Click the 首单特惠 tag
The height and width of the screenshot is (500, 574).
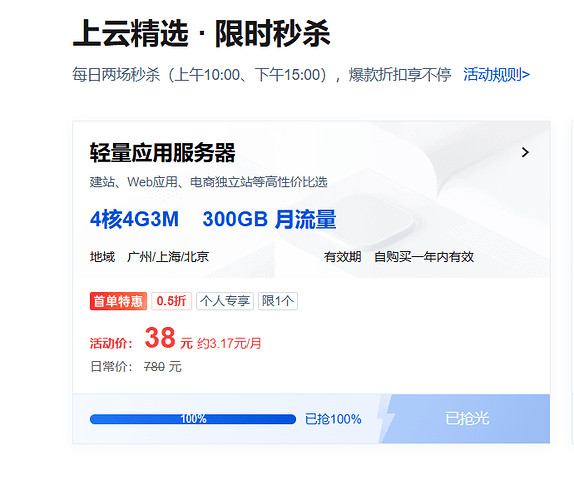click(118, 301)
